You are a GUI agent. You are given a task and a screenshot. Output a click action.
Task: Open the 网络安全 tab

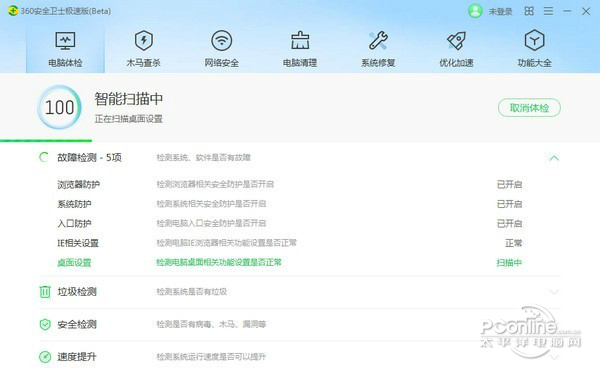coord(222,49)
